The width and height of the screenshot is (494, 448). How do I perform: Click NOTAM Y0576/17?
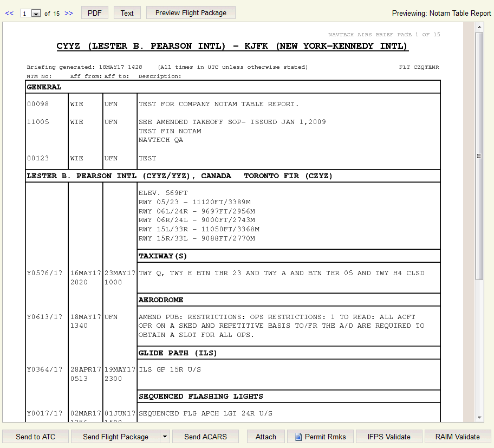[x=44, y=273]
